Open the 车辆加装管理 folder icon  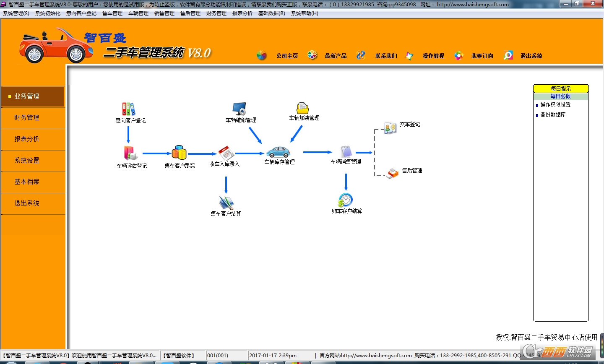point(302,109)
